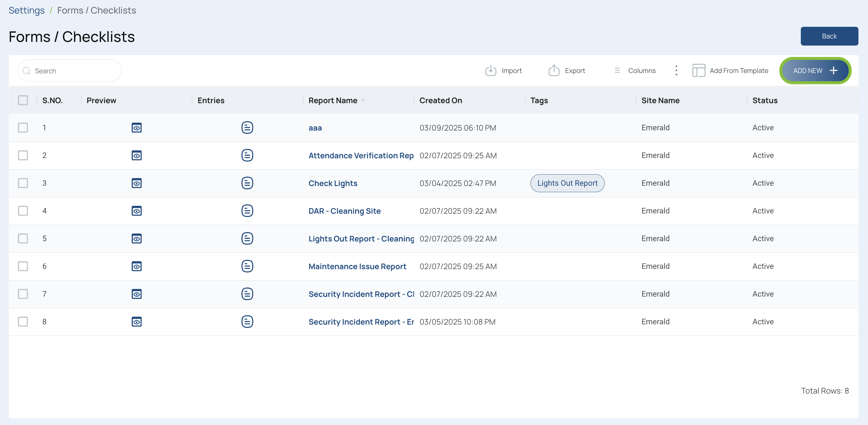
Task: Check the box for Maintenance Issue Report row
Action: pos(23,266)
